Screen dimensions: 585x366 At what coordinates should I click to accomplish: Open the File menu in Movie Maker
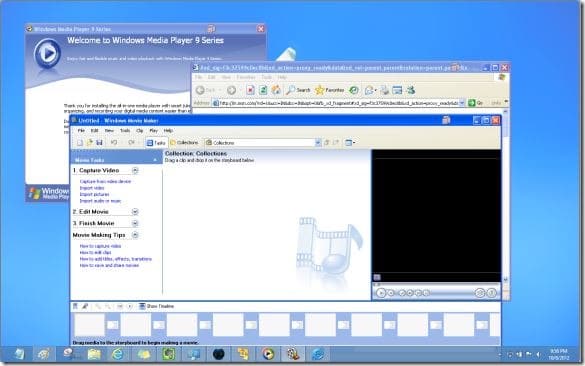[81, 131]
